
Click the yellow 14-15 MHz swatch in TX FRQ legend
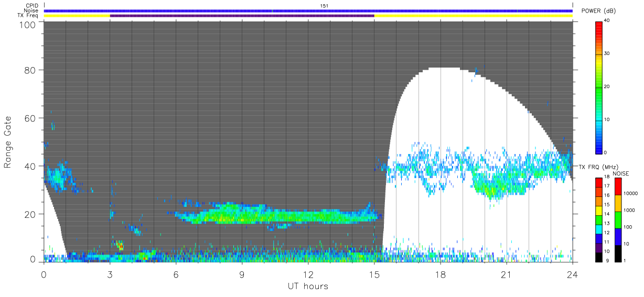(598, 210)
